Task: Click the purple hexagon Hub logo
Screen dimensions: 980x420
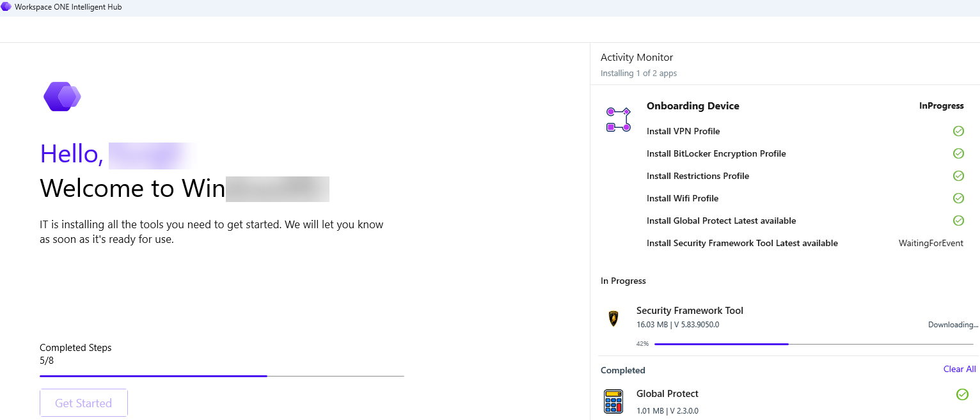Action: point(62,97)
